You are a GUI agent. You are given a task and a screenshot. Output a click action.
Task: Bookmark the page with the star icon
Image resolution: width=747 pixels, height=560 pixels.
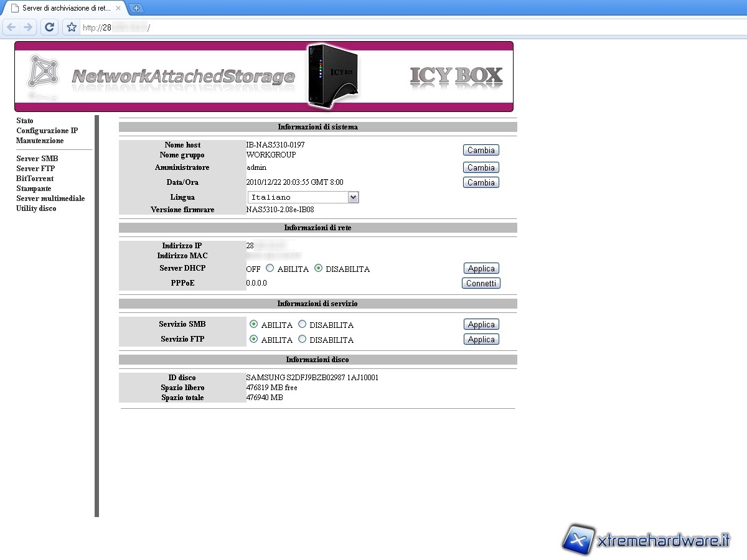point(72,27)
